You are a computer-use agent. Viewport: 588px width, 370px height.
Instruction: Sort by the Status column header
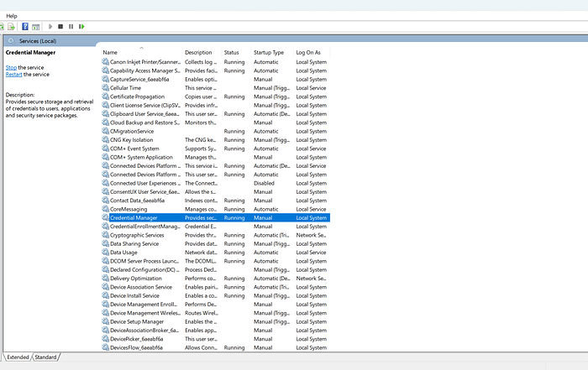(232, 53)
